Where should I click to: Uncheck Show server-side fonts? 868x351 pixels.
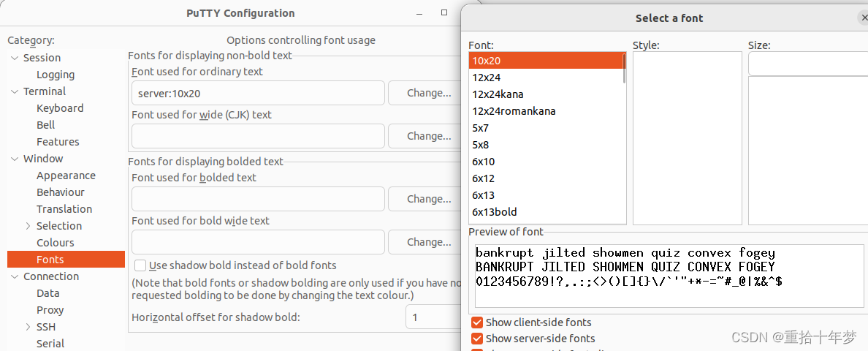(x=476, y=339)
